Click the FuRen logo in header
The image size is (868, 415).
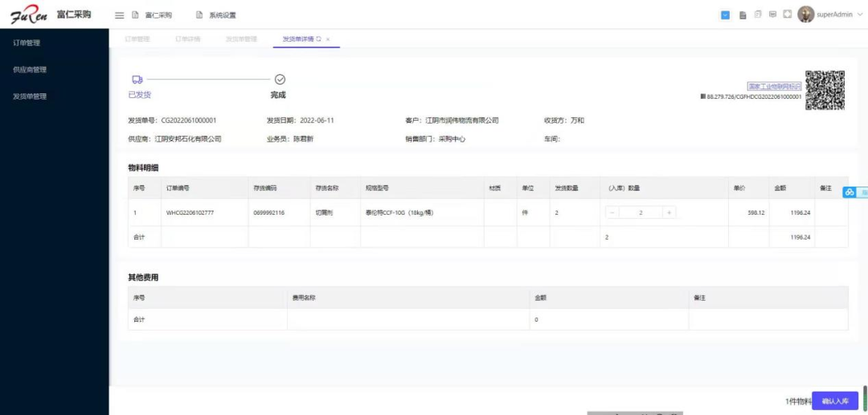29,15
